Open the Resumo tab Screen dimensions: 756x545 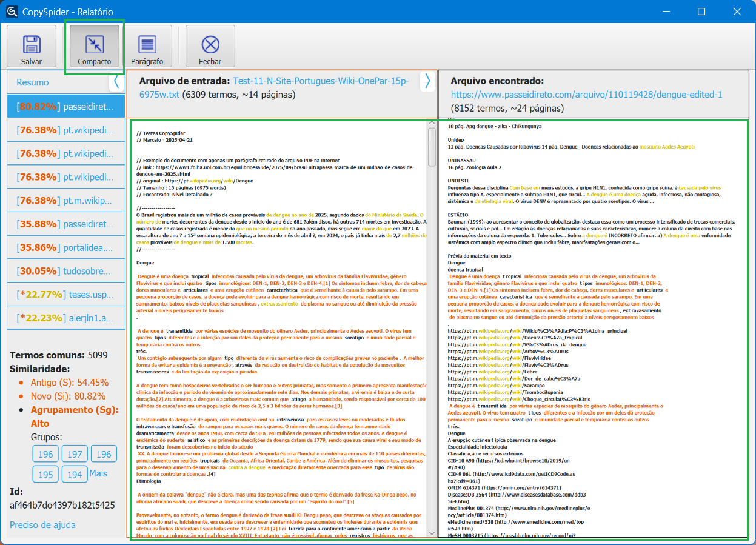coord(33,82)
